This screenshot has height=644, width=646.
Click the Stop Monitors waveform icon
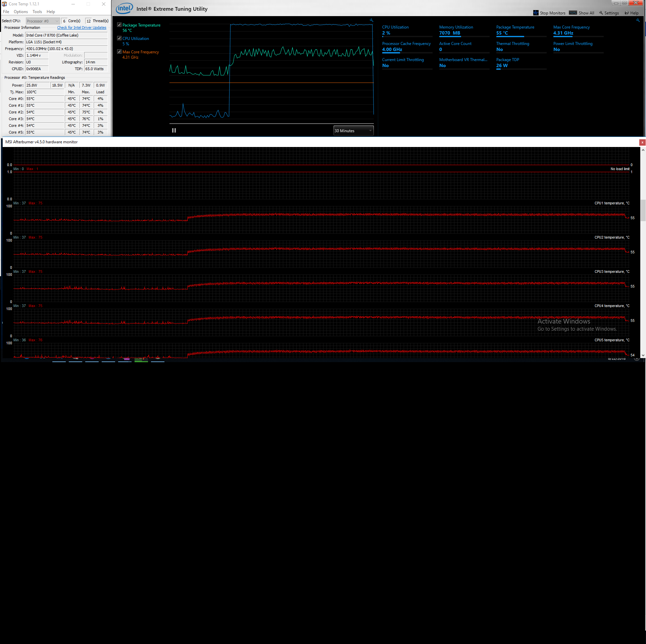[536, 13]
